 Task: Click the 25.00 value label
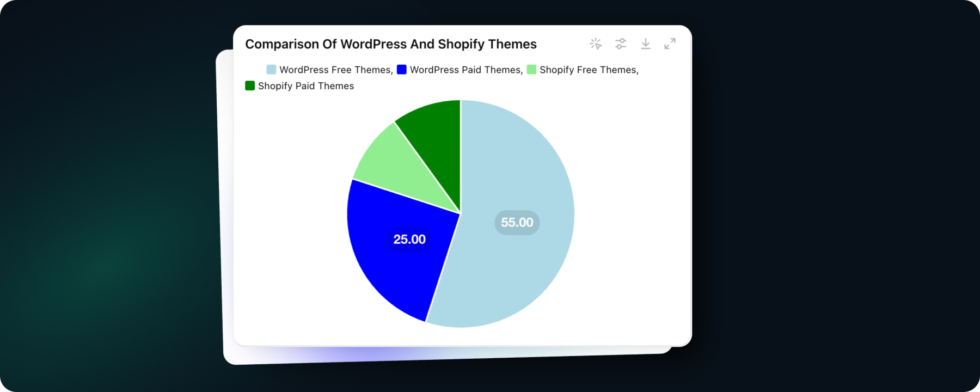pos(409,240)
